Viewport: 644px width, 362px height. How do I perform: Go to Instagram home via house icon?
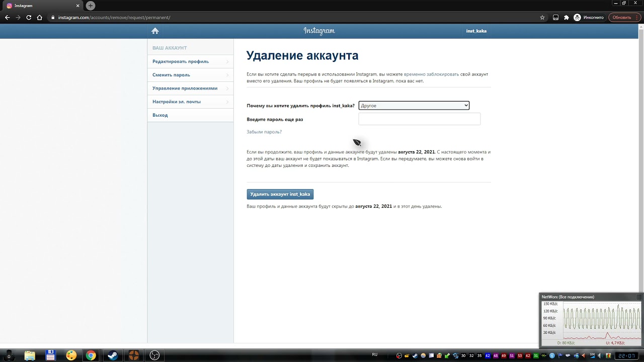coord(155,31)
